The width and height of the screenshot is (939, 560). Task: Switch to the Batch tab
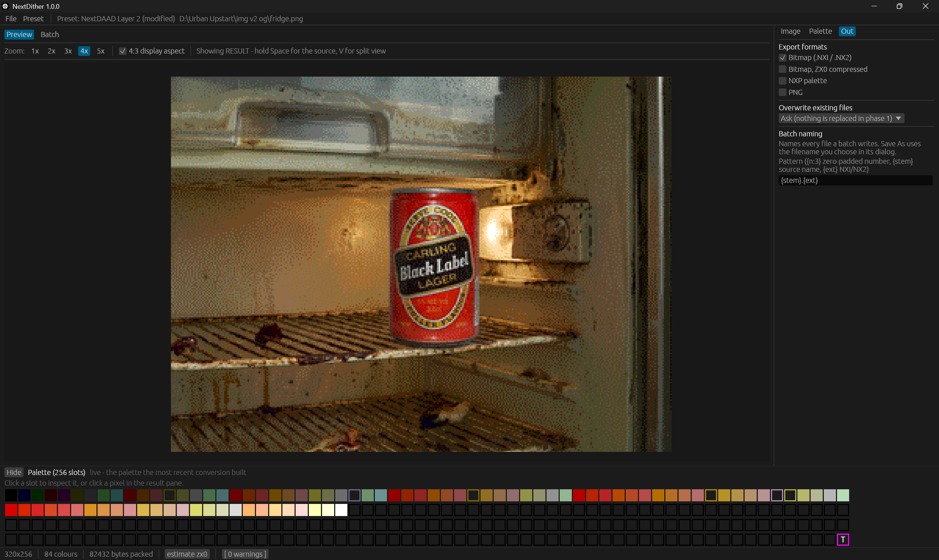click(50, 34)
